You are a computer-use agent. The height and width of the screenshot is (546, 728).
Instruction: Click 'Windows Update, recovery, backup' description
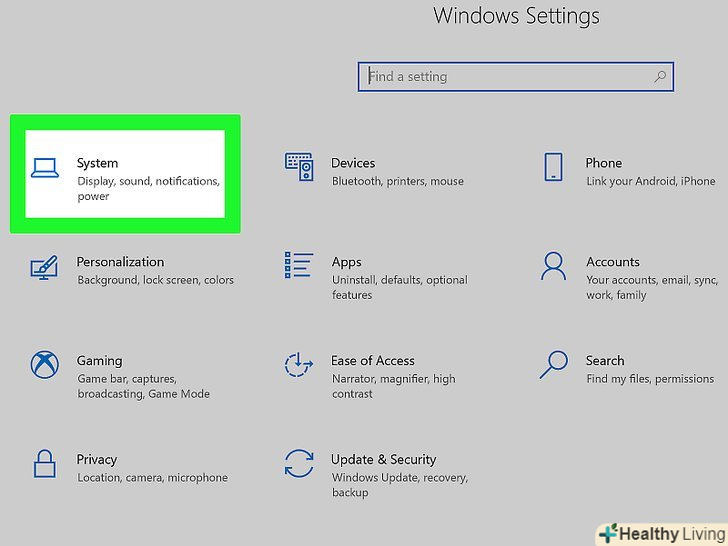(400, 485)
